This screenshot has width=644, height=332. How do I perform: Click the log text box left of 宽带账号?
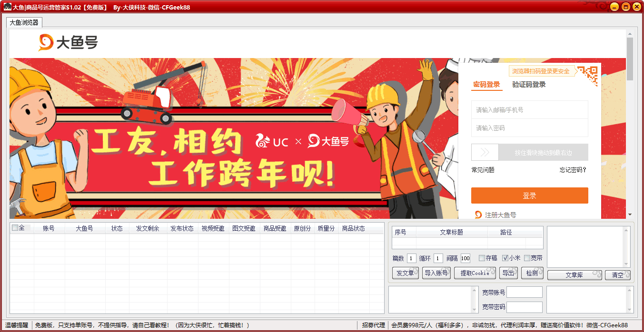point(433,300)
